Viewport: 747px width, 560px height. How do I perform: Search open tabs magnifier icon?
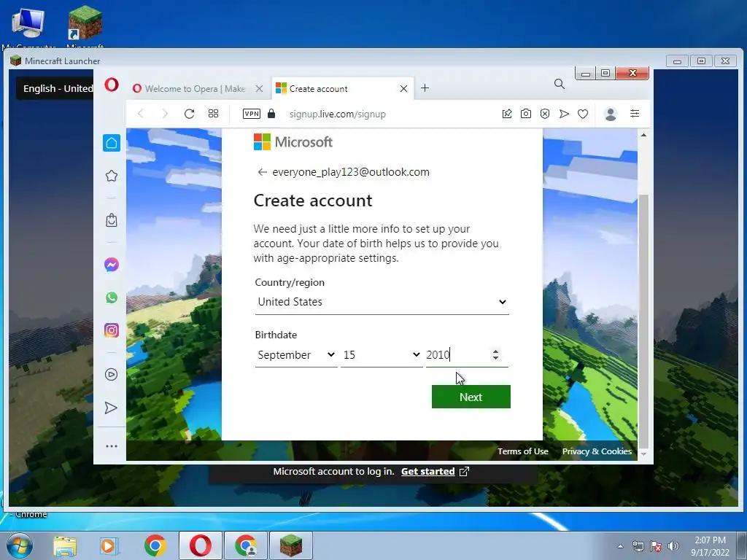click(x=560, y=85)
